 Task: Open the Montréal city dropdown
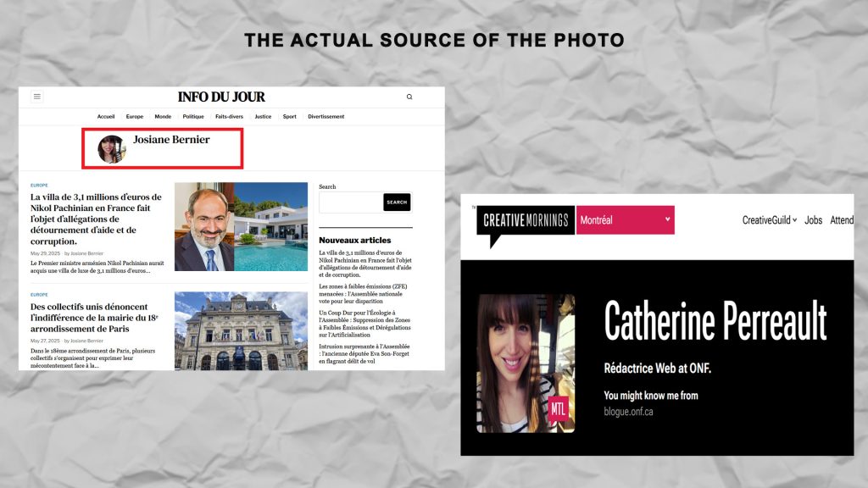[625, 220]
